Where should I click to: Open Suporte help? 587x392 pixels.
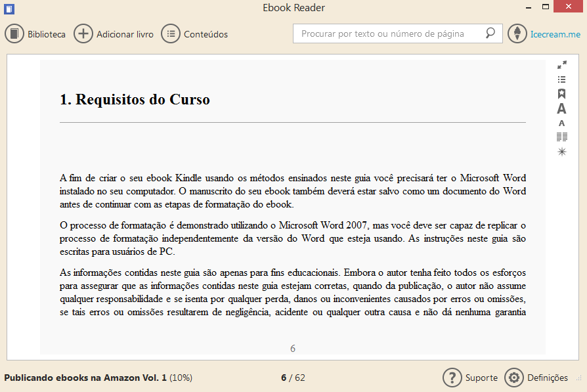coord(470,378)
